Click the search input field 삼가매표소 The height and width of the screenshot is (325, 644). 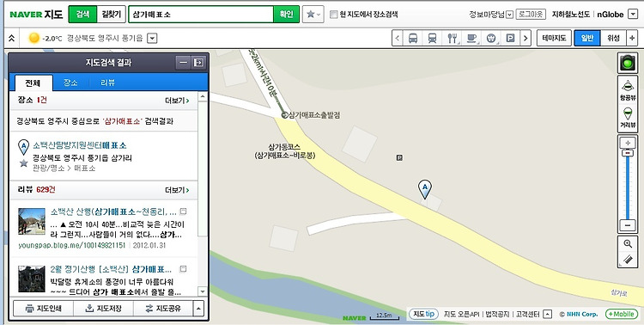[x=200, y=15]
